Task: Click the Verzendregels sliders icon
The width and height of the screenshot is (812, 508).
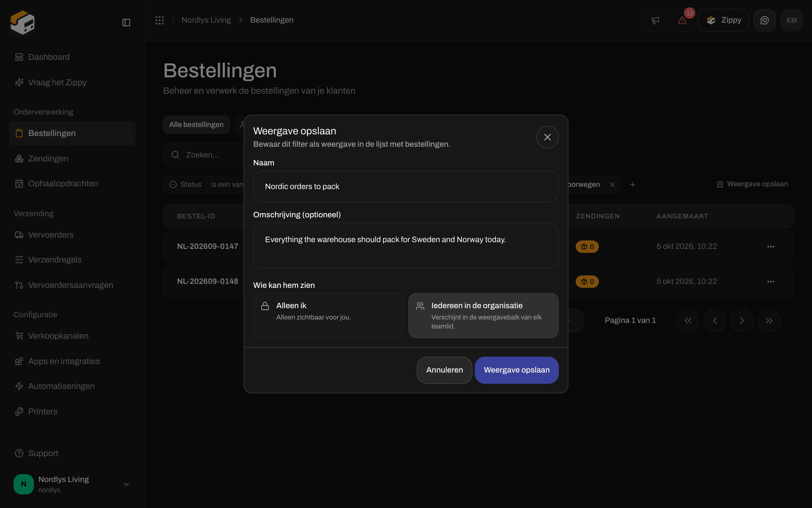Action: coord(19,260)
